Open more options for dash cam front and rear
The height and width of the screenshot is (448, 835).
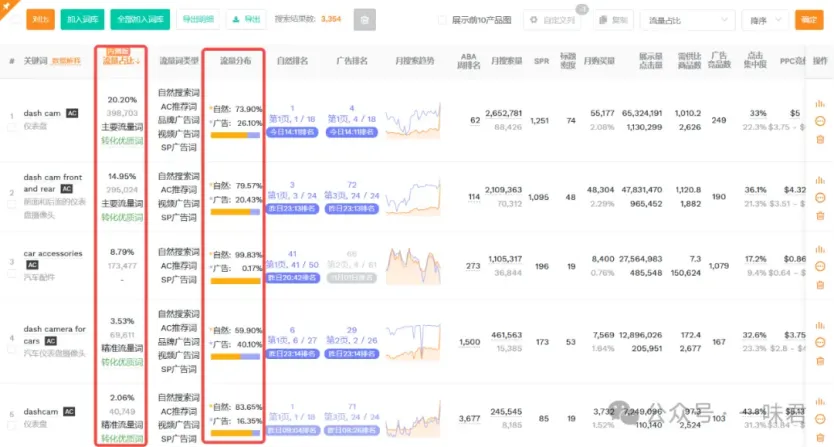[820, 198]
